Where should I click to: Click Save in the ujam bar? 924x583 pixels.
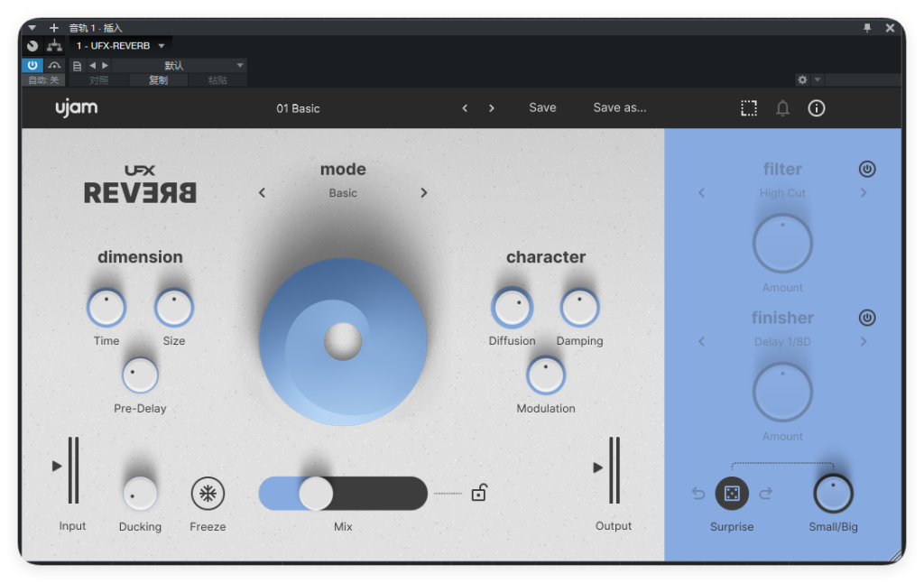542,108
